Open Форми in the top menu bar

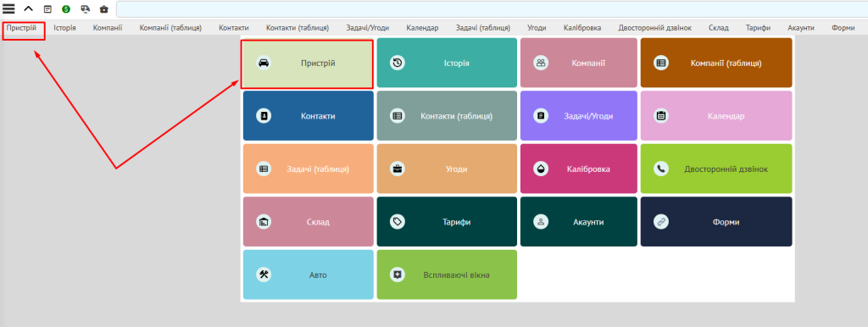[843, 28]
